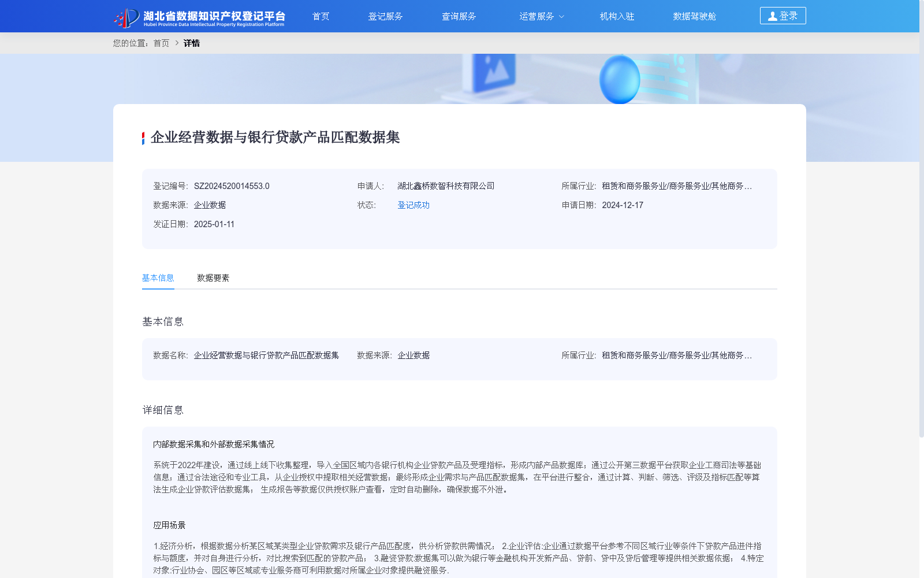Switch to the 数据要素 tab
Image resolution: width=924 pixels, height=578 pixels.
coord(213,278)
